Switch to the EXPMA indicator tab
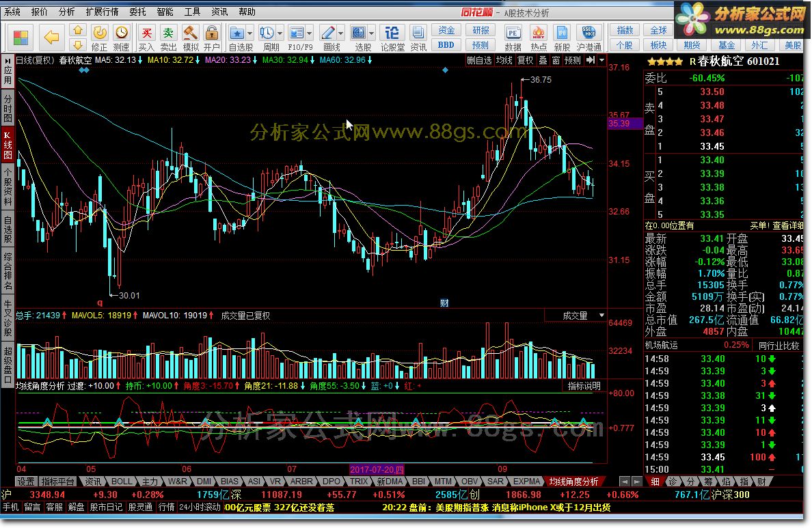812x528 pixels. pos(527,482)
